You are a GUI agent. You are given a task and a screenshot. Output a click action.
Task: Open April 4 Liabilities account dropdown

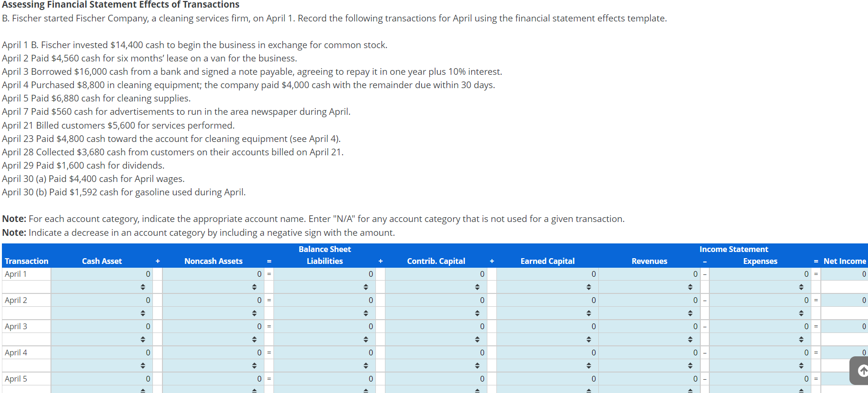[x=324, y=365]
